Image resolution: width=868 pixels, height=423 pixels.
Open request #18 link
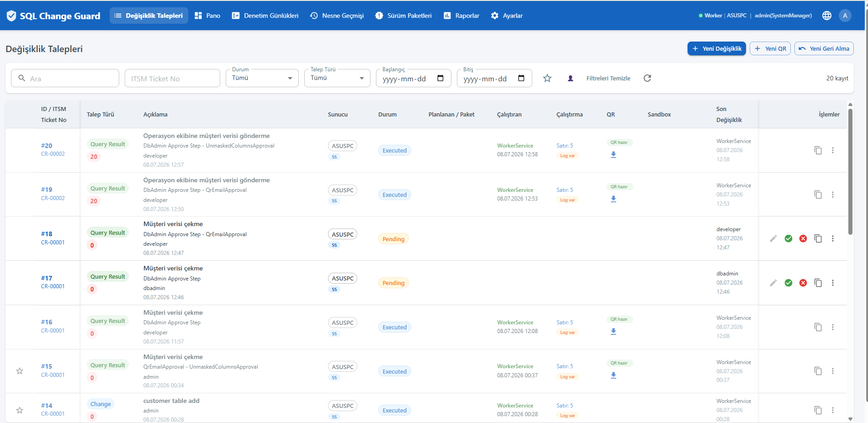click(x=47, y=234)
